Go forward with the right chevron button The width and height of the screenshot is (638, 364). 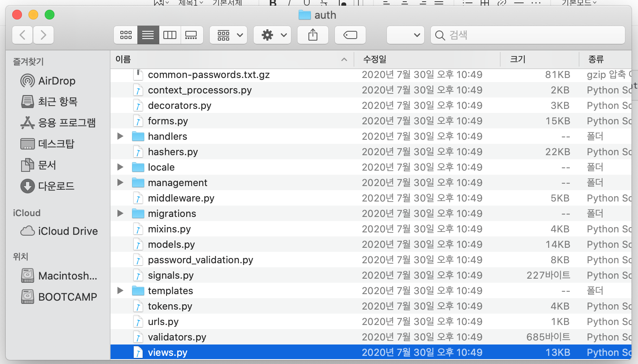coord(43,35)
